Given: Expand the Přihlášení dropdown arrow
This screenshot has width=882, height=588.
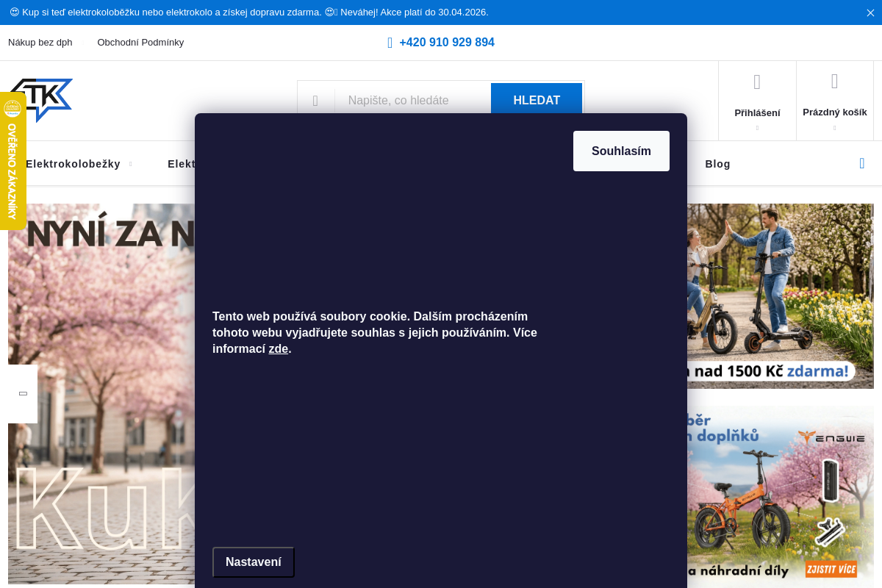Looking at the screenshot, I should point(757,128).
